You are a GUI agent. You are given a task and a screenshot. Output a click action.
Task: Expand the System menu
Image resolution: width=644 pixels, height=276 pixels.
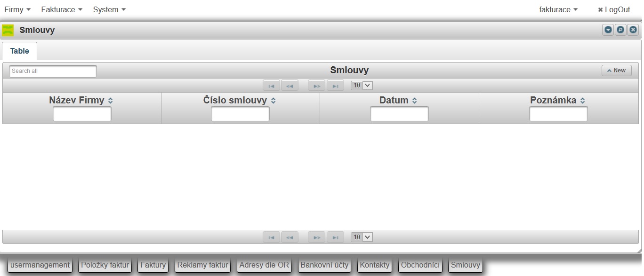pos(109,9)
